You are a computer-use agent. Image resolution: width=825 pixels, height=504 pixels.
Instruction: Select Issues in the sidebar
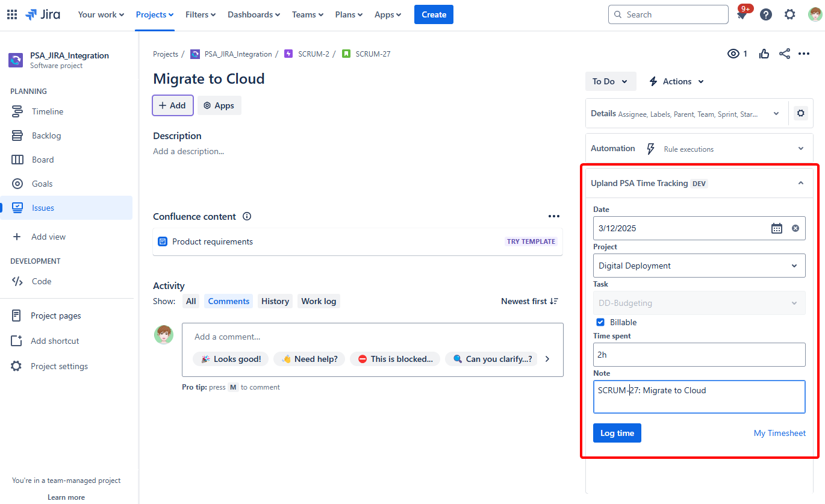click(x=66, y=208)
